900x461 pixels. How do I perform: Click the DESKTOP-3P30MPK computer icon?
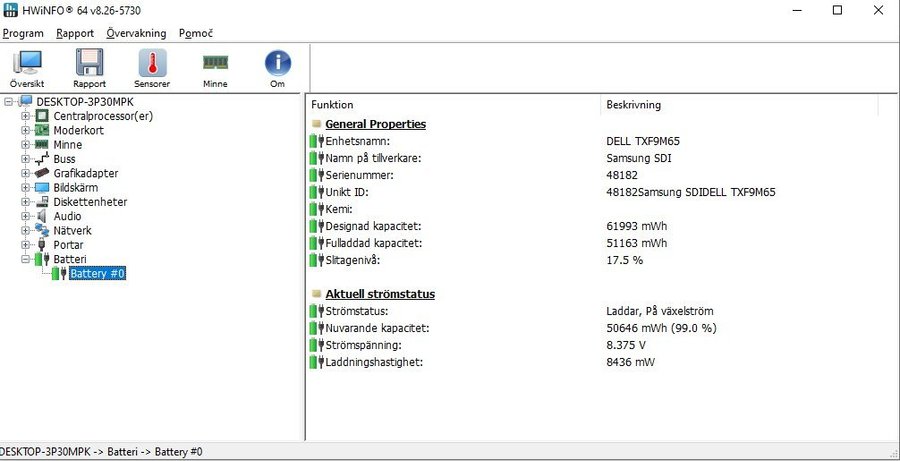coord(26,102)
